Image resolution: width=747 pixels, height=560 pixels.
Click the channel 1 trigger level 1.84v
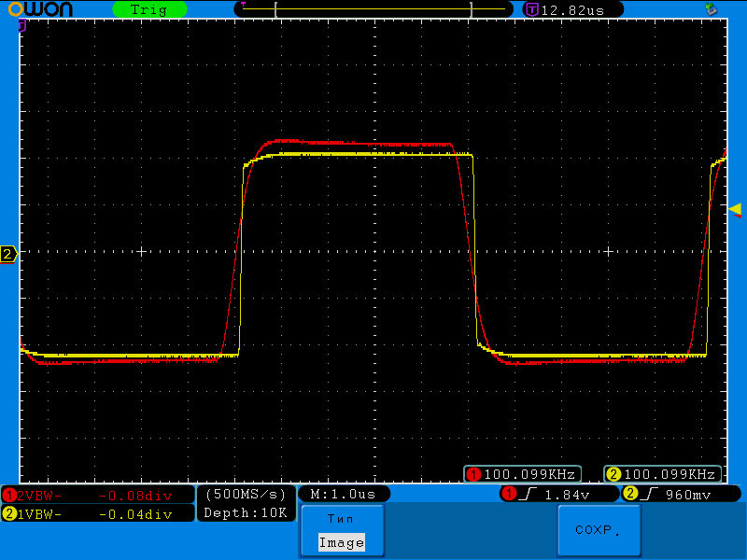coord(567,495)
